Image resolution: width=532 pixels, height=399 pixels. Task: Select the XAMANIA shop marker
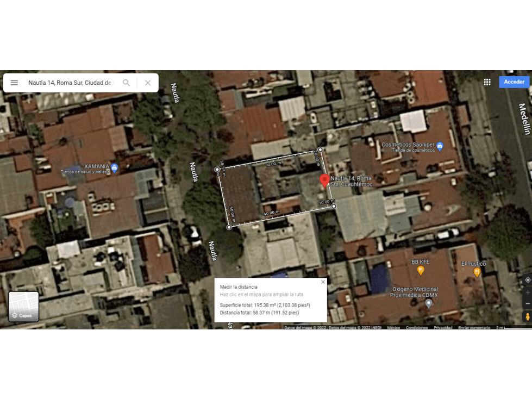(115, 167)
